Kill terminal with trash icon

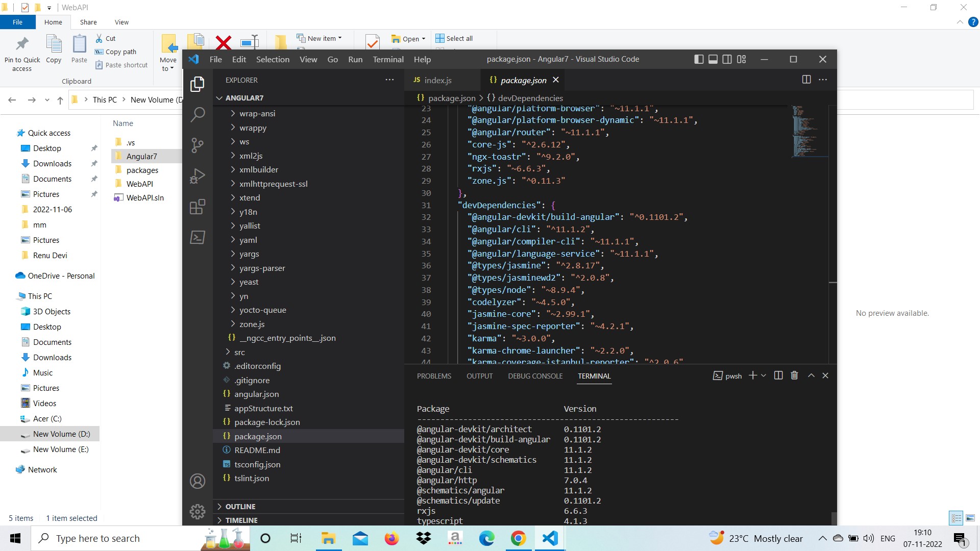pos(794,375)
